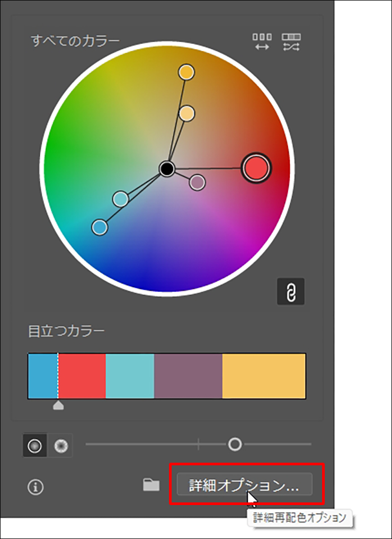
Task: Pick the red swatch in 目立つカラー
Action: pos(82,376)
